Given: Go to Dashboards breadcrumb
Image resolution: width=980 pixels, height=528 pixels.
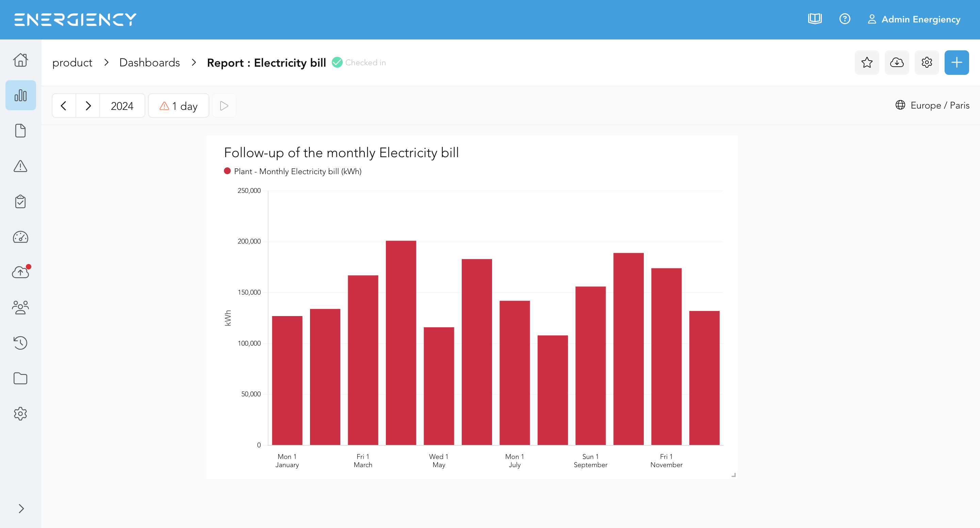Looking at the screenshot, I should point(149,62).
